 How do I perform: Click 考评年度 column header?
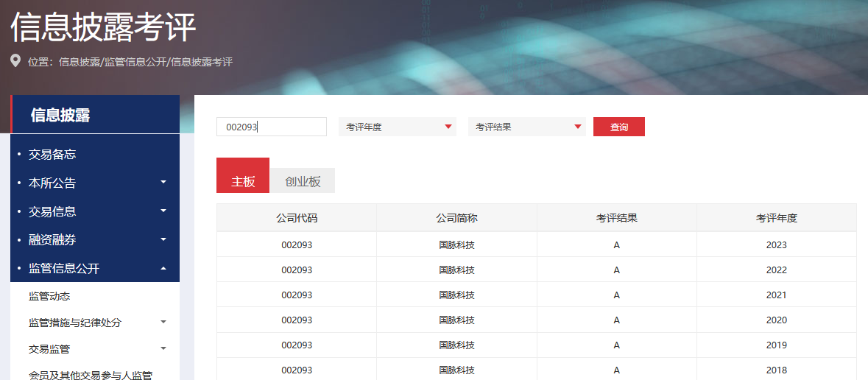777,218
